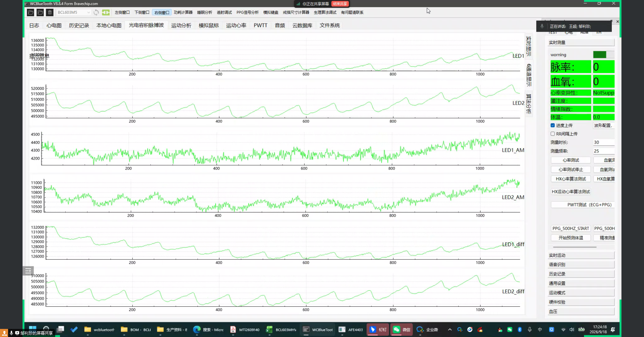The image size is (644, 337).
Task: Click the refresh arrows icon beside device dropdown
Action: (x=96, y=12)
